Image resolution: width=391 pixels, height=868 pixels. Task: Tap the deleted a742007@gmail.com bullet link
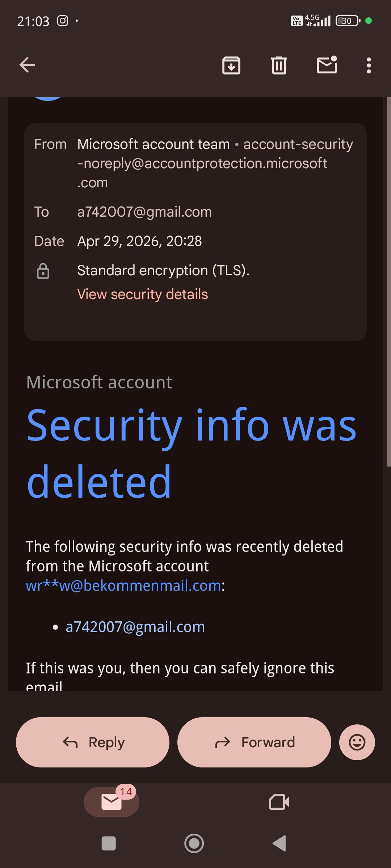pyautogui.click(x=135, y=627)
